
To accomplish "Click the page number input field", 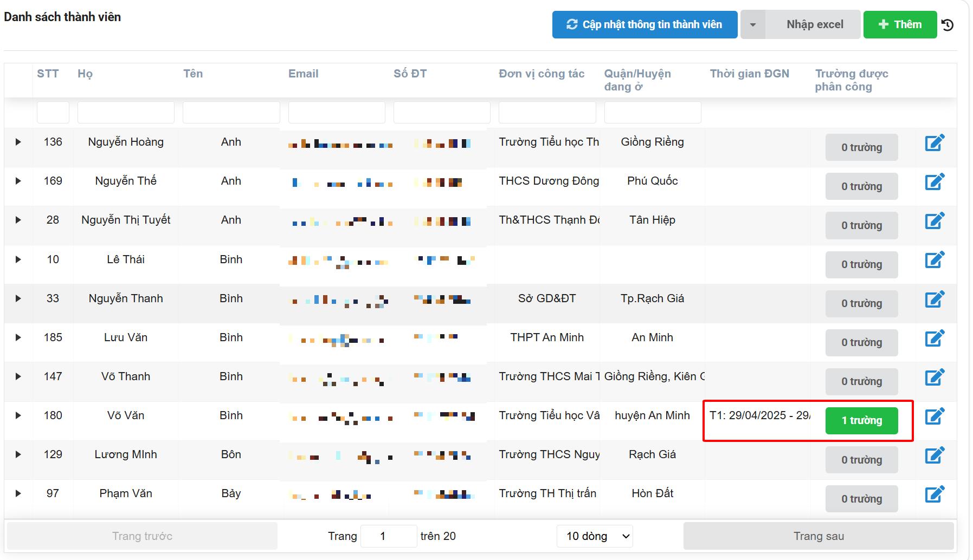I will pos(388,536).
